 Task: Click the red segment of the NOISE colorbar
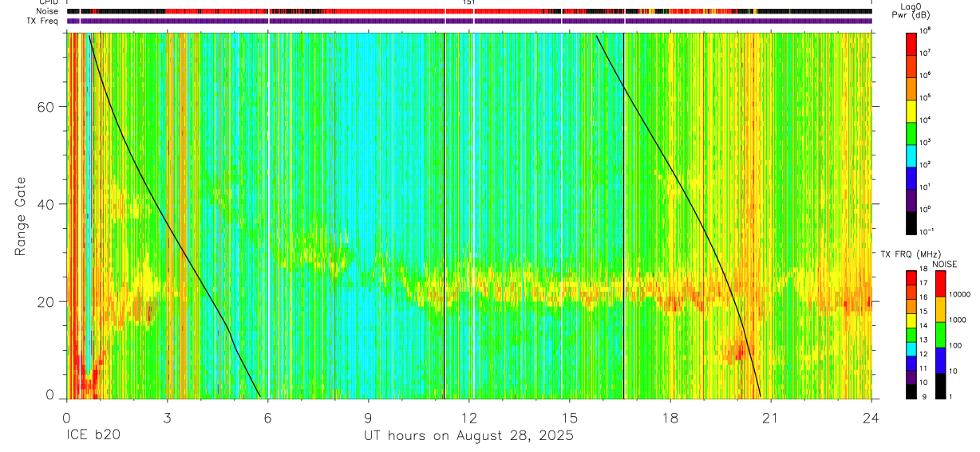[942, 284]
